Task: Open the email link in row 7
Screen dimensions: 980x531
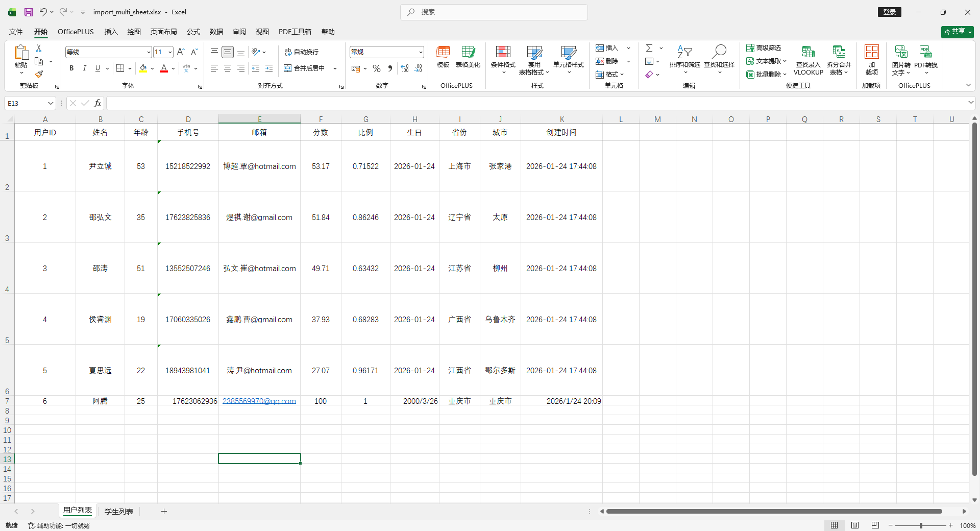Action: tap(259, 401)
